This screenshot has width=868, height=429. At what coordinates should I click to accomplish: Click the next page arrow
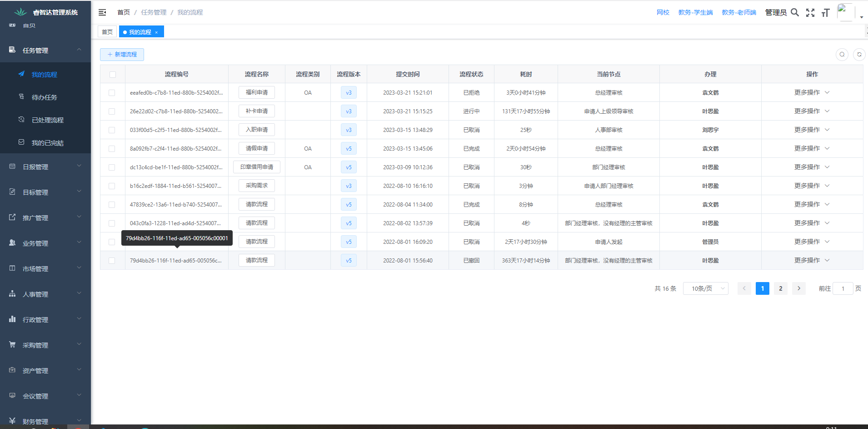coord(799,288)
